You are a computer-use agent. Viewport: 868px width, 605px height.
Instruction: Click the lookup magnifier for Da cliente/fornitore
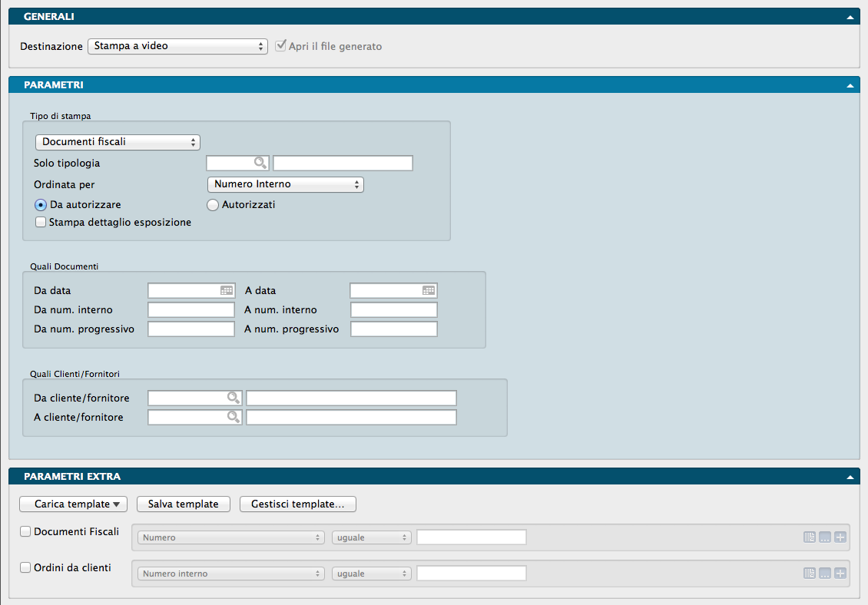click(x=233, y=398)
